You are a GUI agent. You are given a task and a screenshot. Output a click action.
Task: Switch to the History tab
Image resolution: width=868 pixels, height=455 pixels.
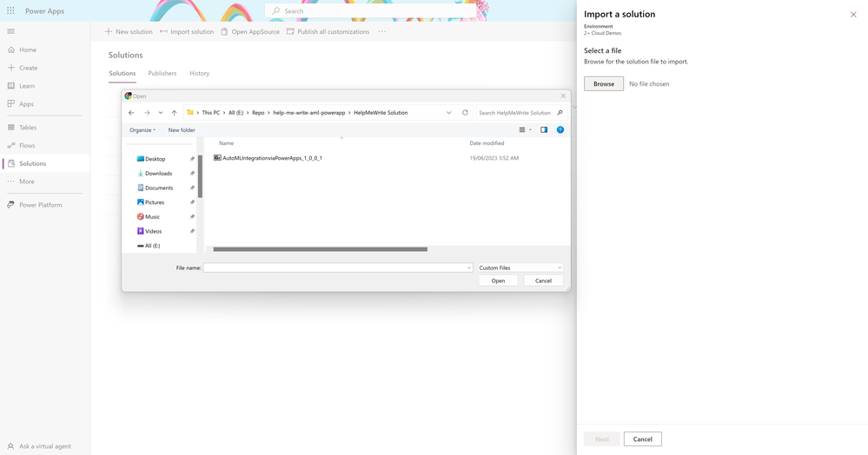click(x=199, y=73)
